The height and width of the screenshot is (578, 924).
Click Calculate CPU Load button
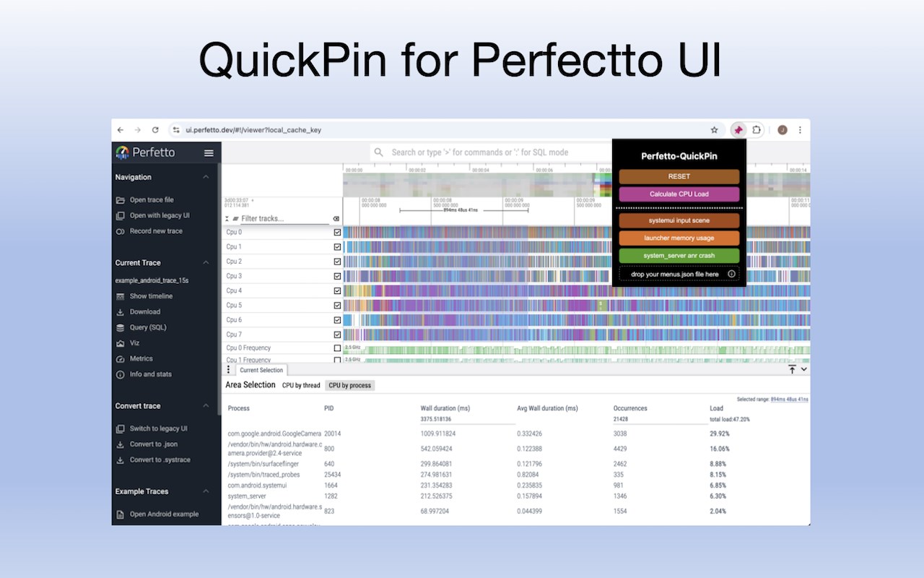coord(679,194)
